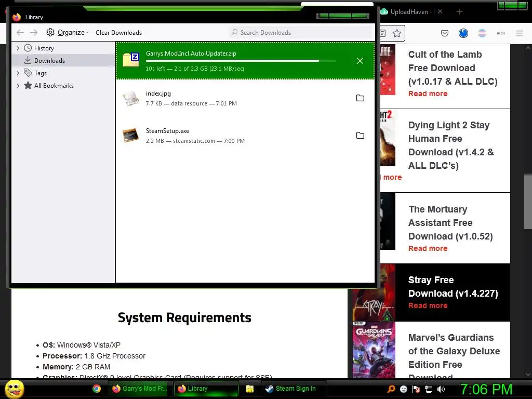Screen dimensions: 532x399
Task: Open the Save to Pocket button
Action: click(x=445, y=33)
